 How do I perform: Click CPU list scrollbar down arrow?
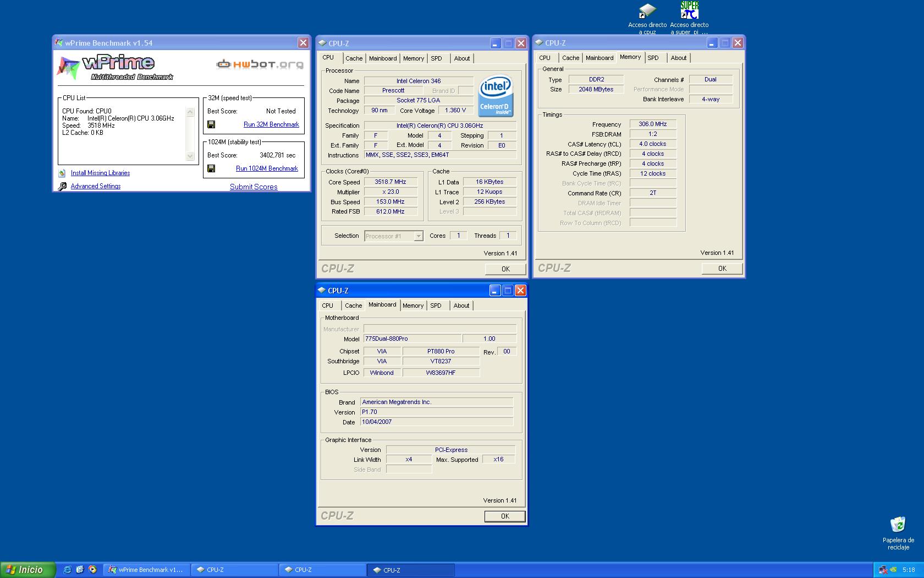pyautogui.click(x=190, y=156)
